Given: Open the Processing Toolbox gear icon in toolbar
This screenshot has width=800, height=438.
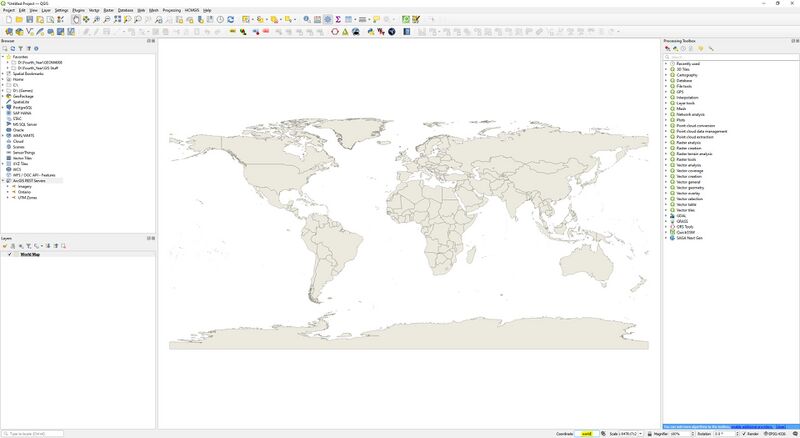Looking at the screenshot, I should tap(328, 19).
